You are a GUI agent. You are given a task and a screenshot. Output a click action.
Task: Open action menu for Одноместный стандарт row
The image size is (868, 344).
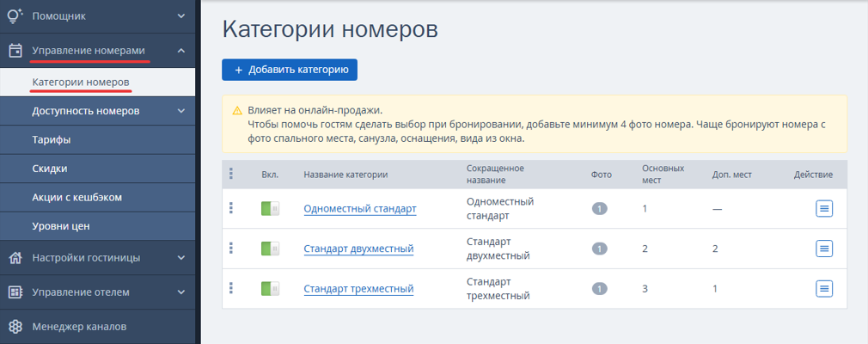click(824, 209)
